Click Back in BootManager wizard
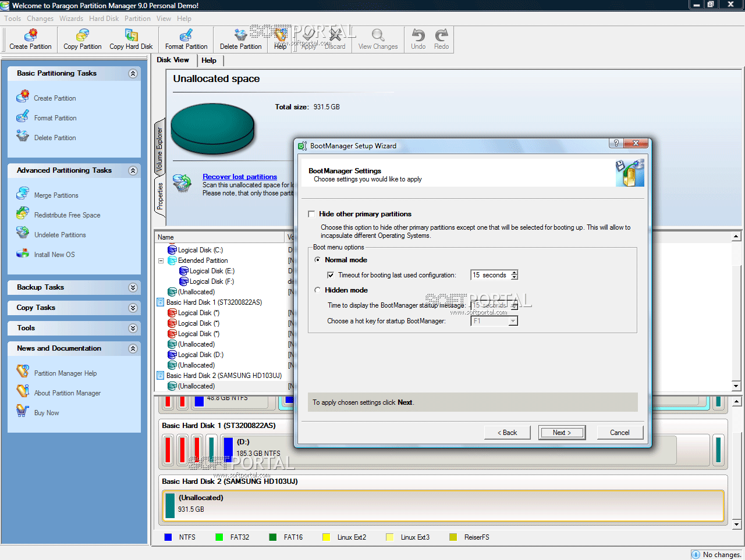Screen dimensions: 745x560 507,433
